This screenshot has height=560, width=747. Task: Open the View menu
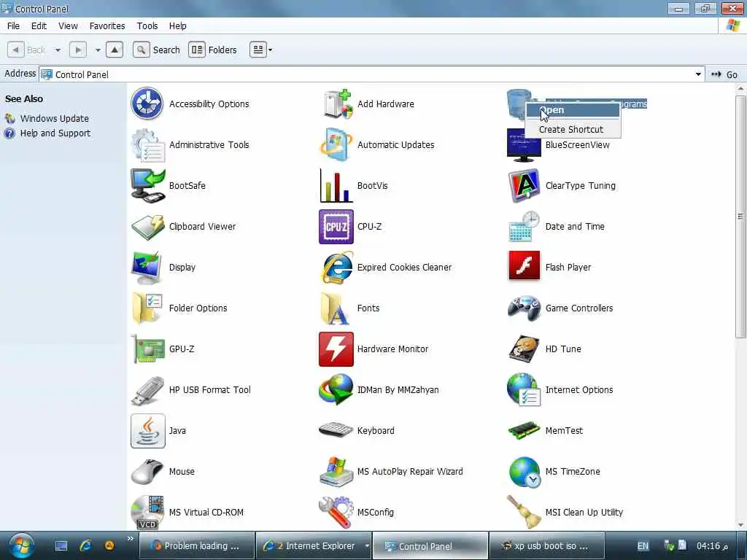coord(68,26)
